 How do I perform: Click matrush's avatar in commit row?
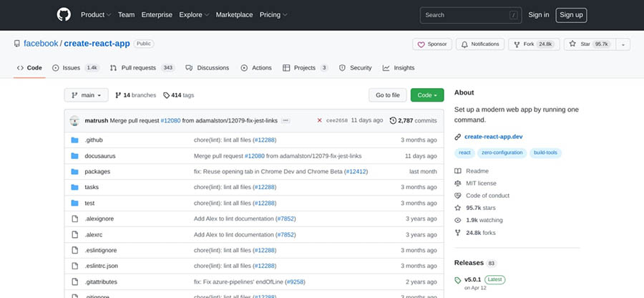74,120
